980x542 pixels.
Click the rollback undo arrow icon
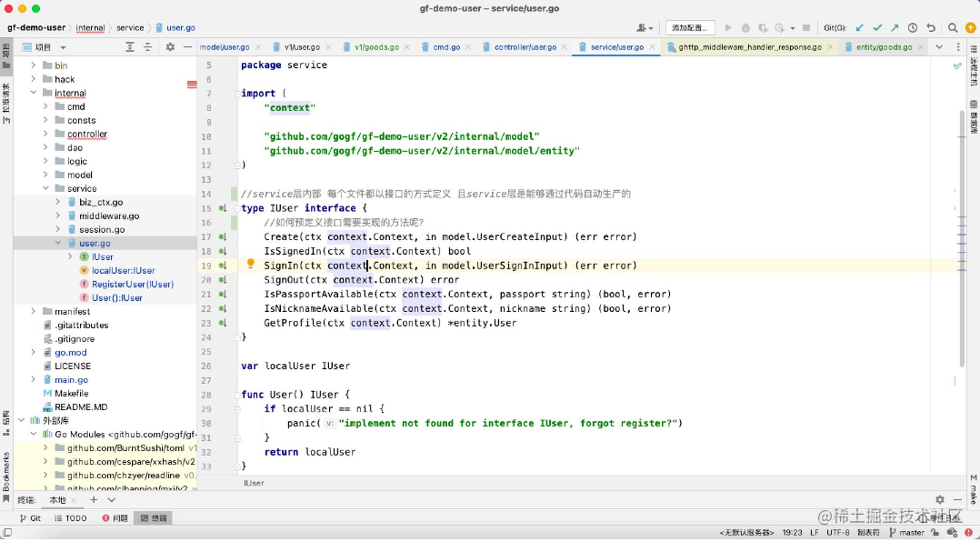(931, 28)
